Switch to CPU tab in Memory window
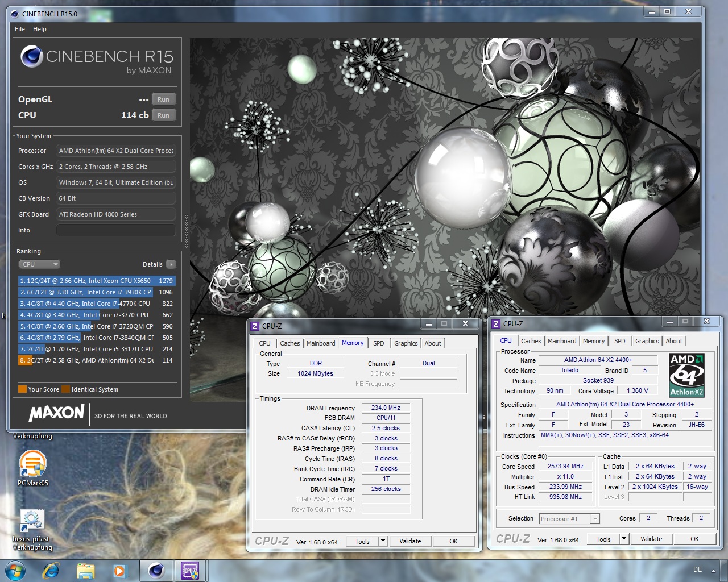 coord(265,343)
